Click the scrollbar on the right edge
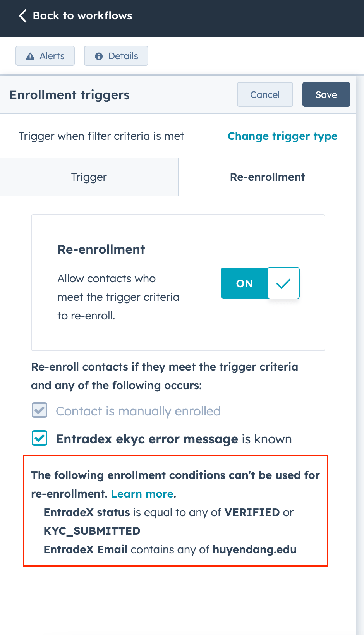 click(361, 348)
